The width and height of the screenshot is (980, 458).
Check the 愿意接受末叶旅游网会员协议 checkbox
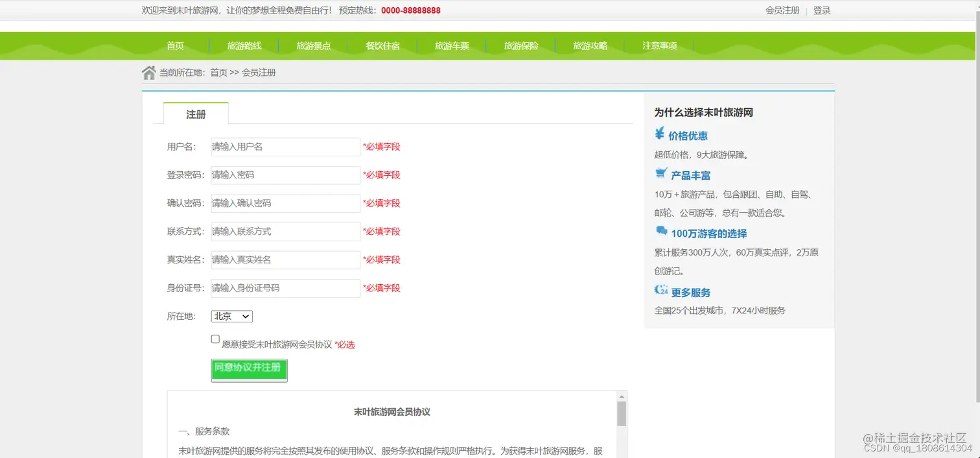tap(215, 339)
